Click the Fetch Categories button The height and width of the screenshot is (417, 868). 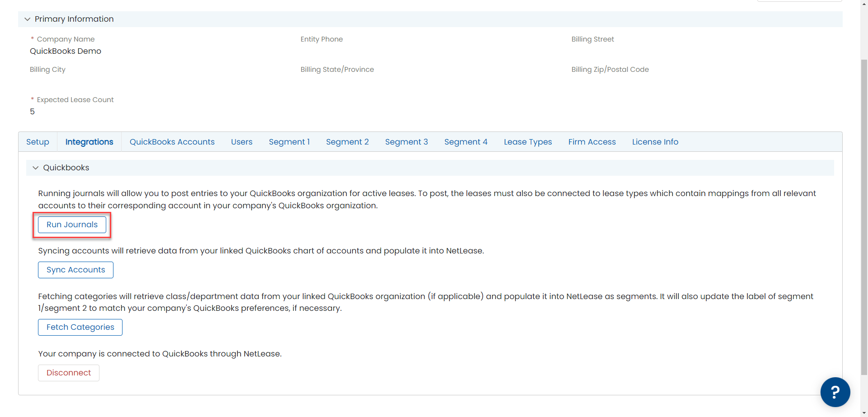click(x=80, y=327)
